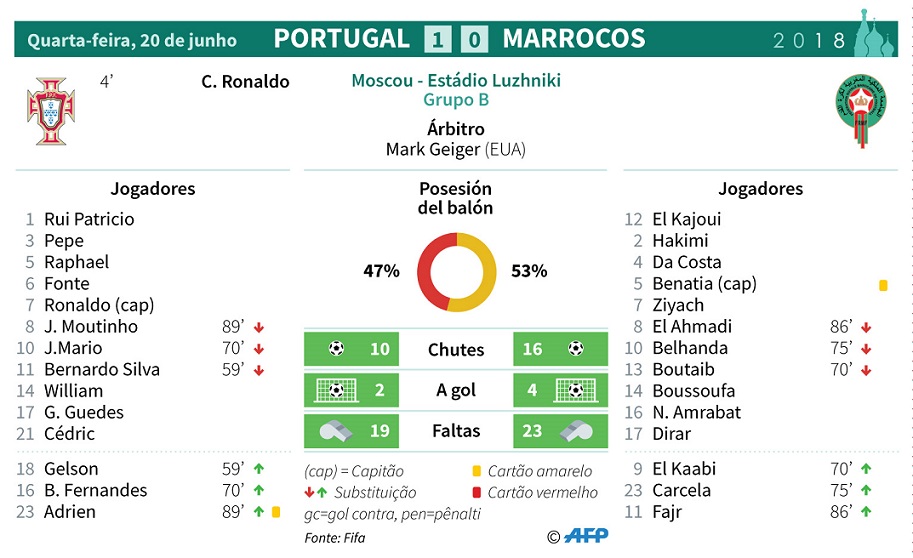The width and height of the screenshot is (913, 558).
Task: Click the green substitution arrow next to Gelson
Action: point(259,468)
